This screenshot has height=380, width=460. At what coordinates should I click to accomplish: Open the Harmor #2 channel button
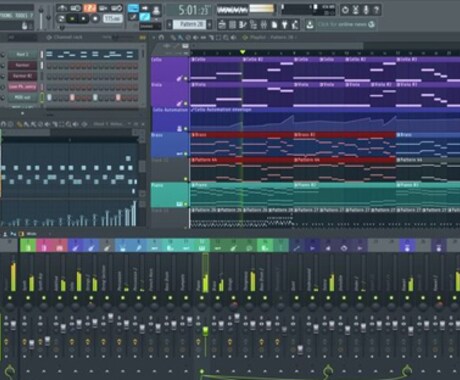coord(22,76)
